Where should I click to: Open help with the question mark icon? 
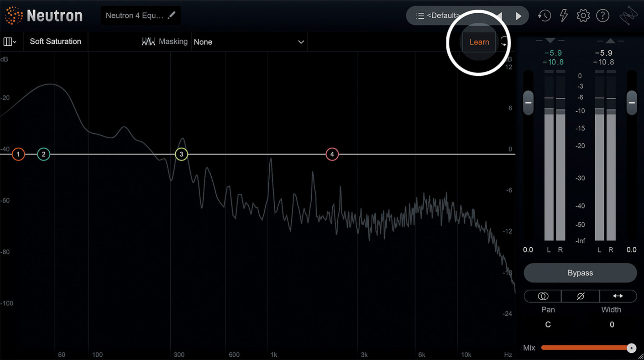coord(603,15)
